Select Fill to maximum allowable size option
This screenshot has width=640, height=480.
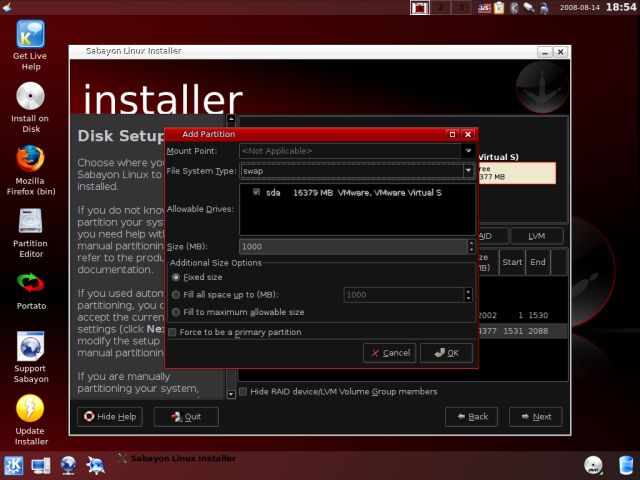click(x=176, y=312)
